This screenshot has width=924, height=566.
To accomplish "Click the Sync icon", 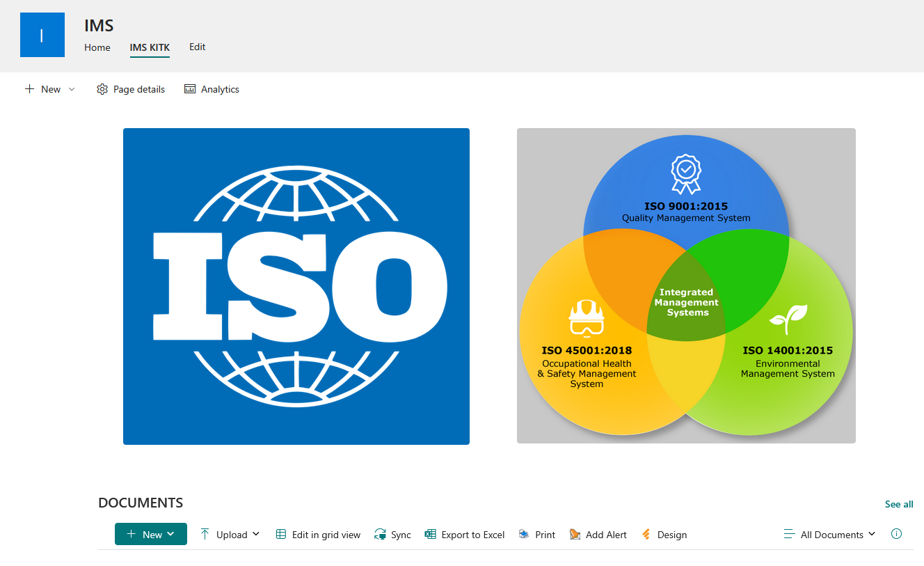I will (x=380, y=535).
